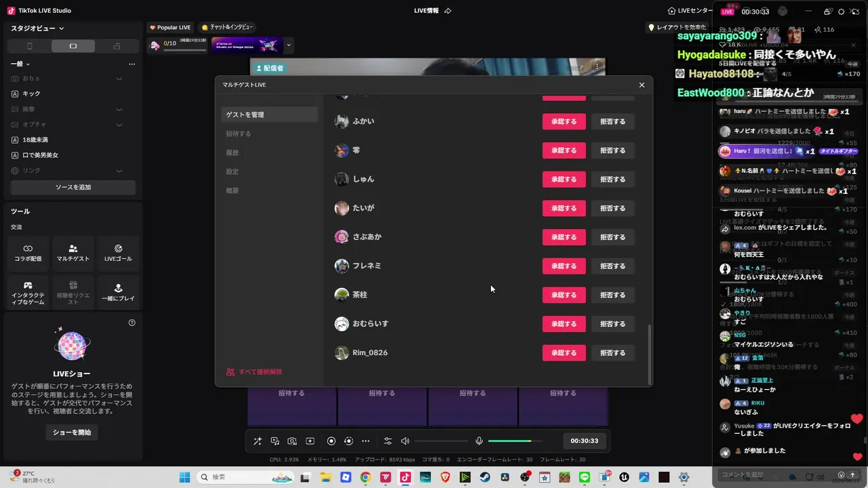The image size is (868, 488).
Task: Reject guest しゅん
Action: tap(613, 180)
